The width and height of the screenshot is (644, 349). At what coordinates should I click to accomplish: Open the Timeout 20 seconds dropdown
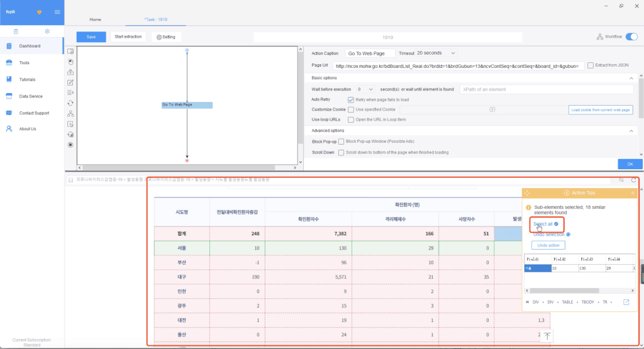[436, 53]
